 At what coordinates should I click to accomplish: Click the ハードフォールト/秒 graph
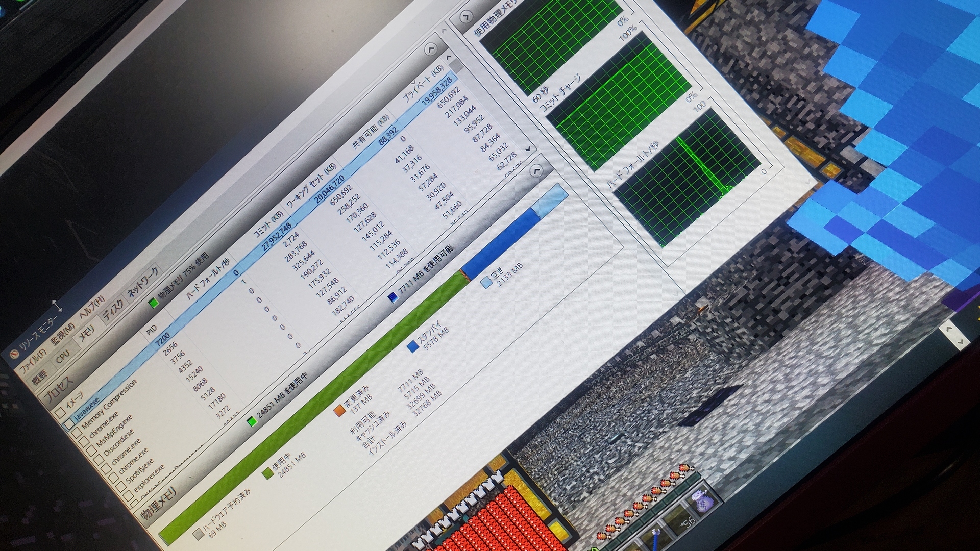687,179
